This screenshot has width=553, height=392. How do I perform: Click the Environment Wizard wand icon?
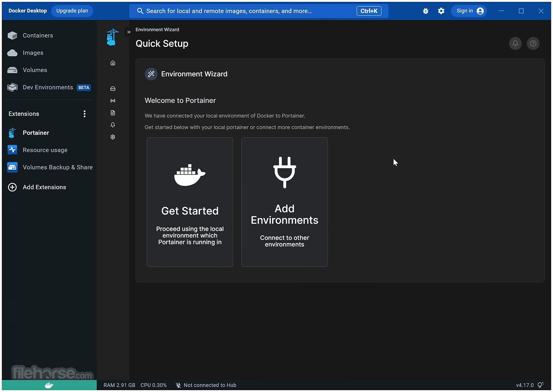pos(151,74)
